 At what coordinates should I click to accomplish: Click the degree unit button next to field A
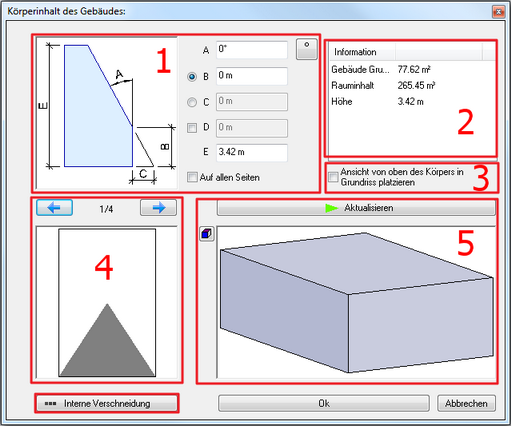(x=307, y=49)
